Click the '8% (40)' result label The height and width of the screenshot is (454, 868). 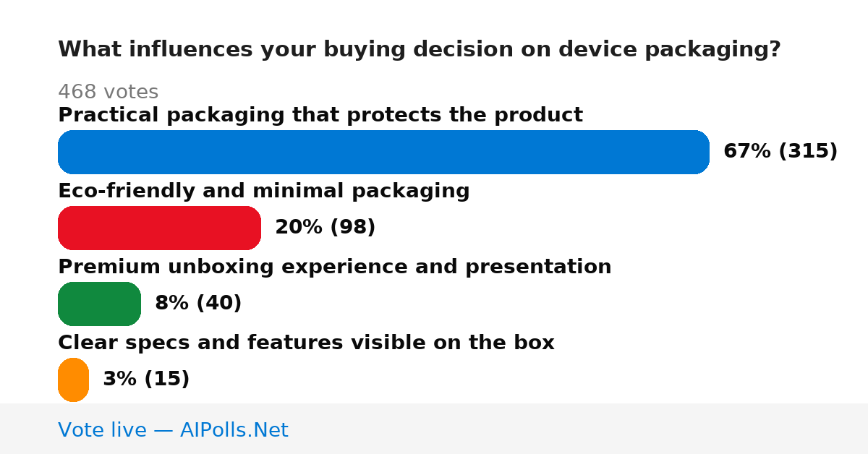point(198,303)
